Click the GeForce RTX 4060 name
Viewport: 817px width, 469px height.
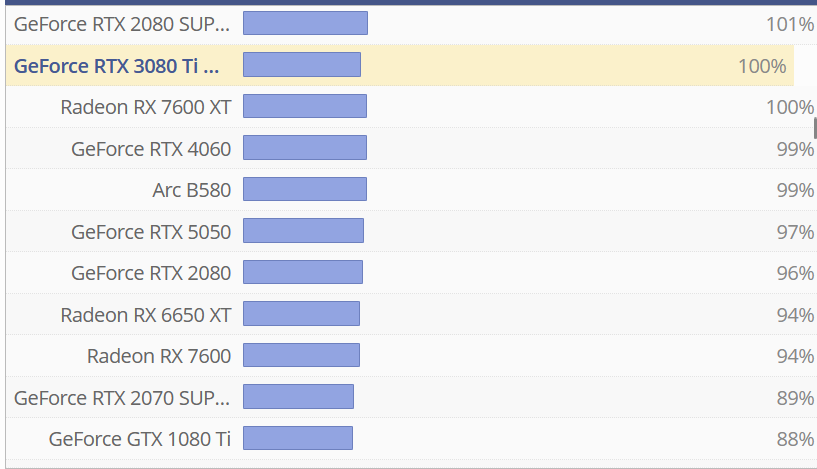[x=151, y=149]
